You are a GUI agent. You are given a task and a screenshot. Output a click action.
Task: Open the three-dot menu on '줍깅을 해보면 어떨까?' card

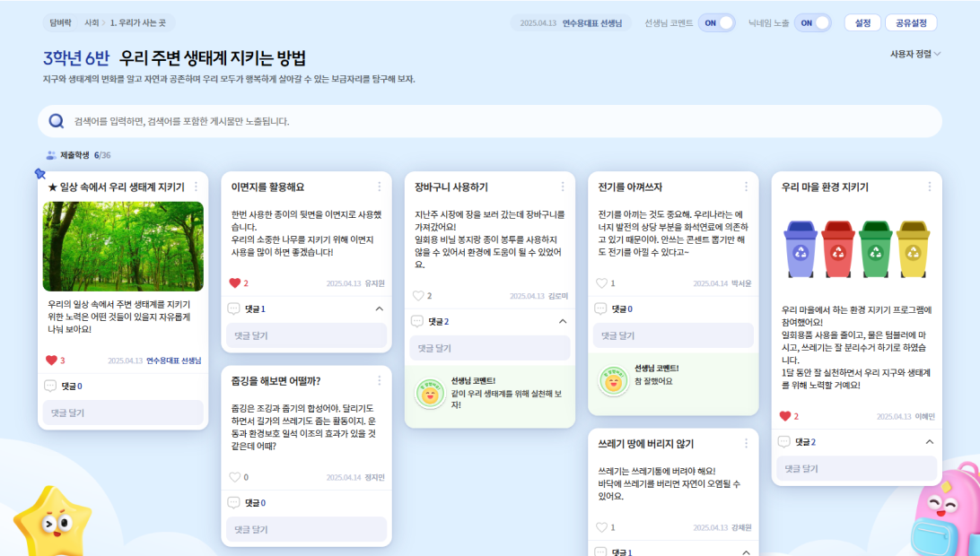pyautogui.click(x=379, y=380)
